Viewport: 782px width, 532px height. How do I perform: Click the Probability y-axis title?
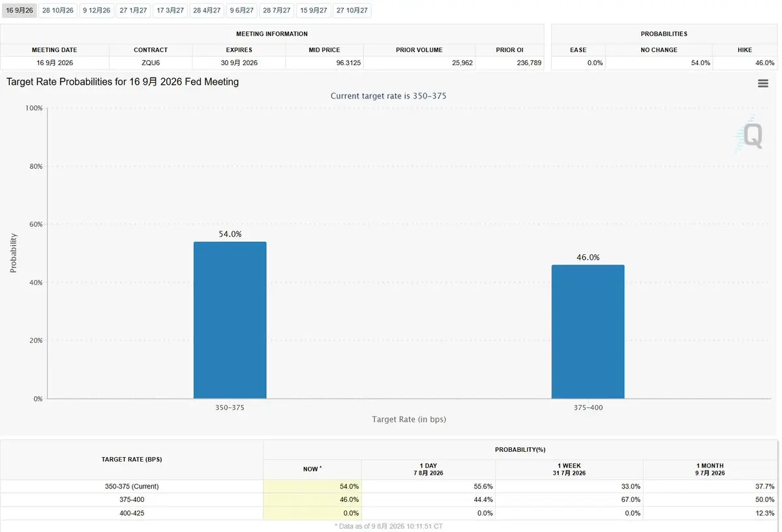(14, 253)
